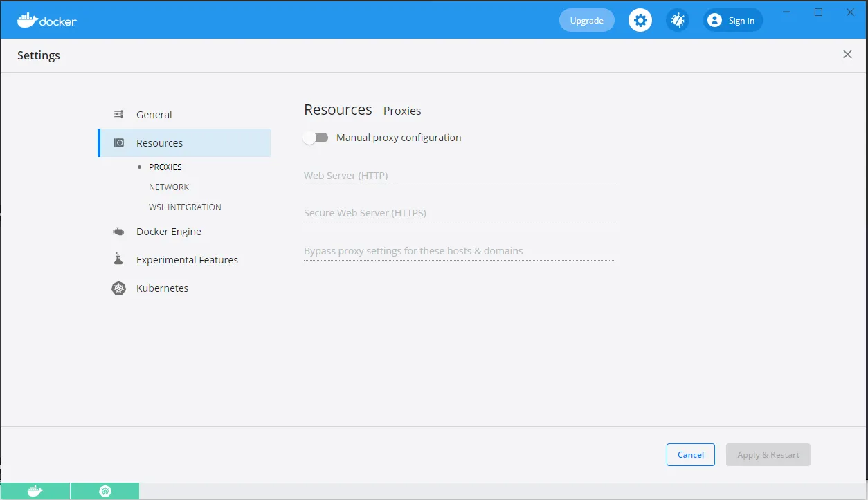
Task: Select the Resources settings section
Action: click(184, 142)
